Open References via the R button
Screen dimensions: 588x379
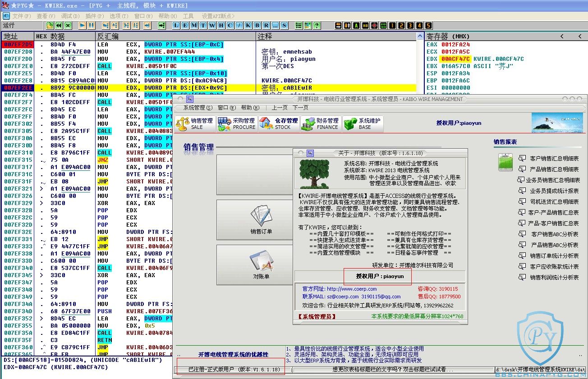pyautogui.click(x=266, y=25)
